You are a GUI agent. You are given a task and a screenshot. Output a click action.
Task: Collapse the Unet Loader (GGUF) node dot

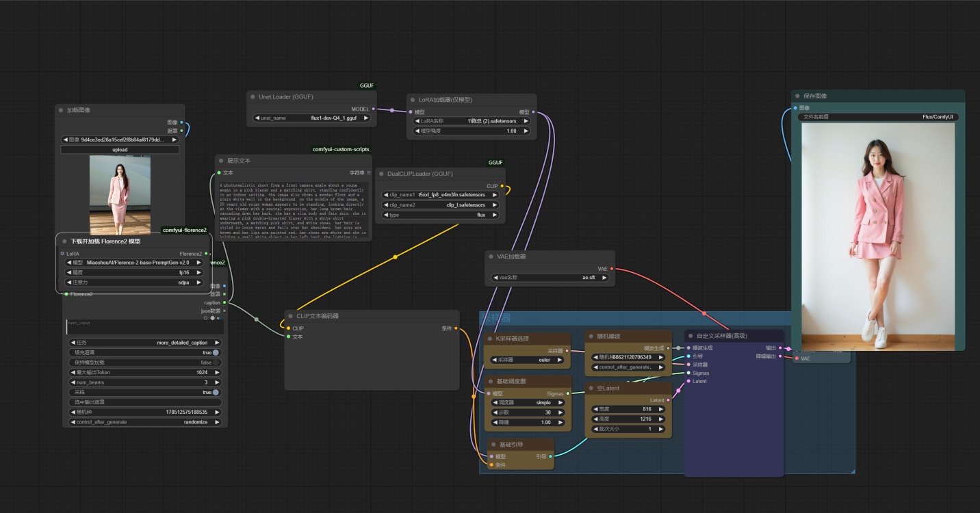pyautogui.click(x=253, y=97)
